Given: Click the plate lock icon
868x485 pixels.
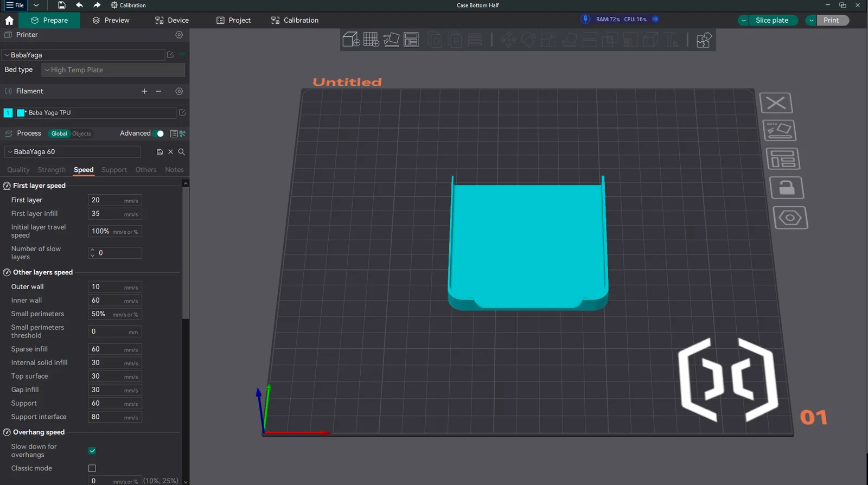Looking at the screenshot, I should (787, 188).
